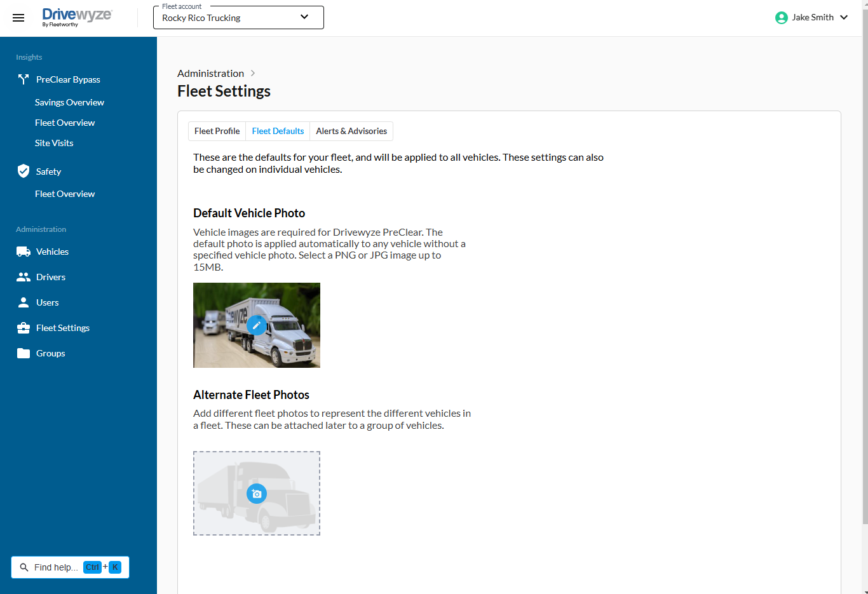
Task: Open the hamburger navigation menu
Action: coord(18,18)
